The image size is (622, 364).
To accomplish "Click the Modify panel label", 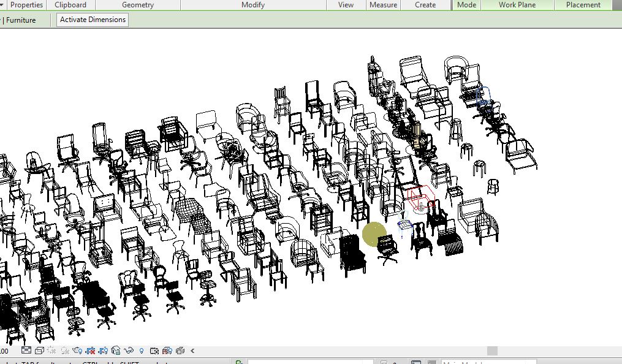I will 252,5.
